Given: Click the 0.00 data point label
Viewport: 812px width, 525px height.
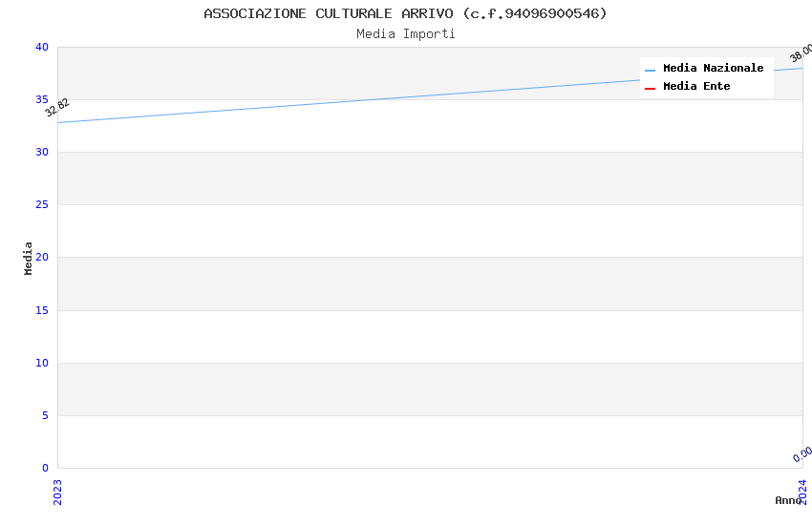Looking at the screenshot, I should point(802,454).
